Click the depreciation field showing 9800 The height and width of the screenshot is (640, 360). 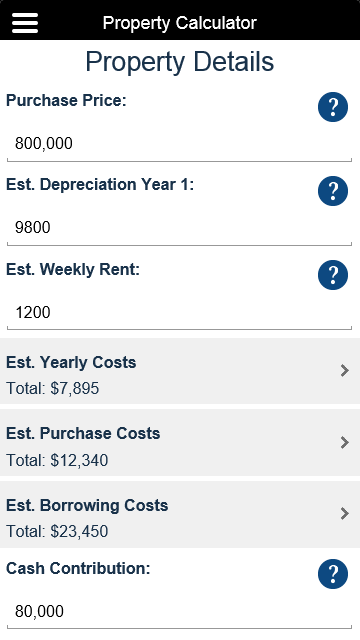click(180, 228)
